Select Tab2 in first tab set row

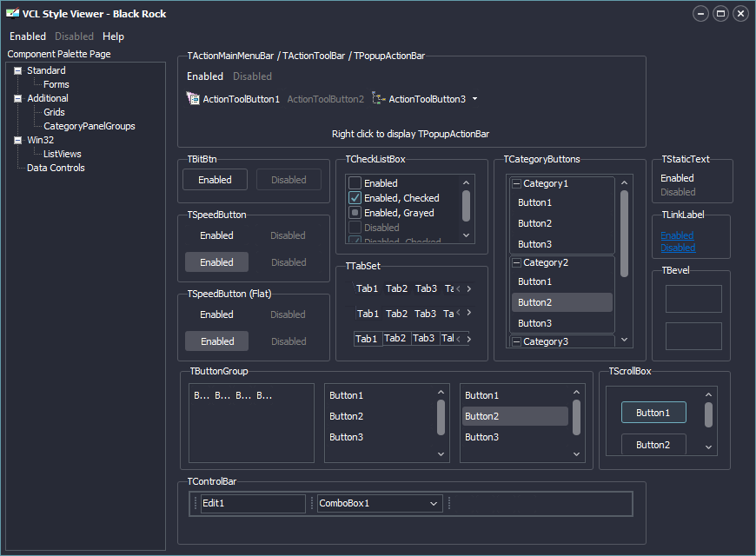coord(397,288)
